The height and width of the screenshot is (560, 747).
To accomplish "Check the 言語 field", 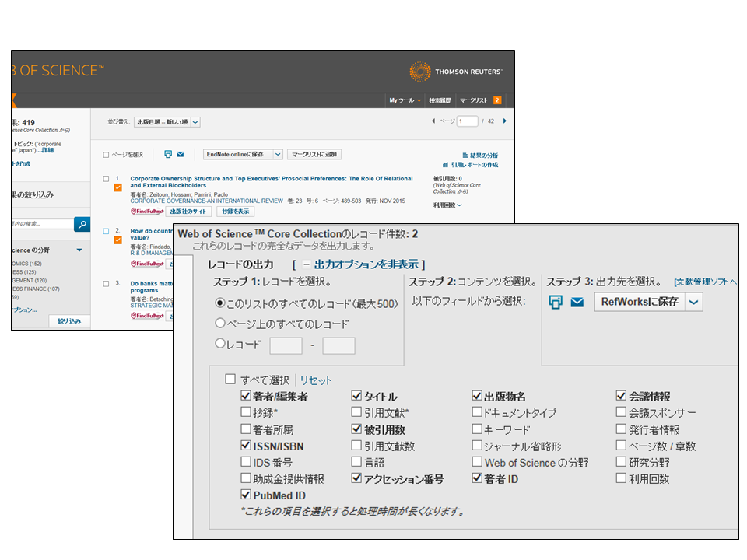I will click(x=356, y=462).
